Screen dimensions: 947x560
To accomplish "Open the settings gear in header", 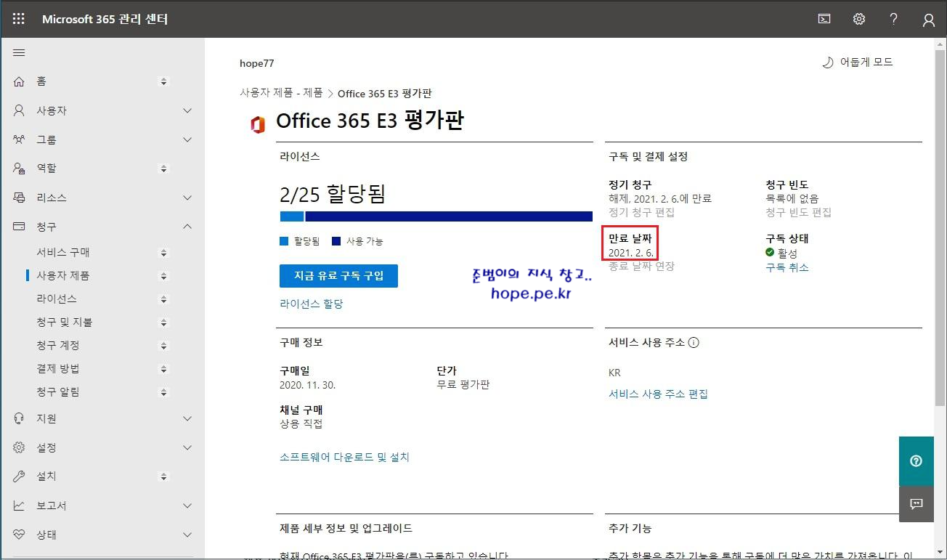I will tap(859, 19).
